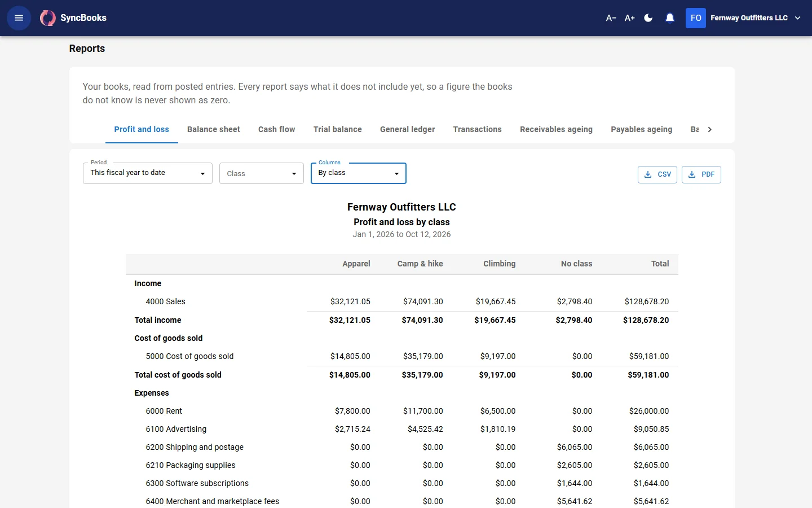Click 6400 Merchant and marketplace fees label
This screenshot has width=812, height=508.
[213, 501]
